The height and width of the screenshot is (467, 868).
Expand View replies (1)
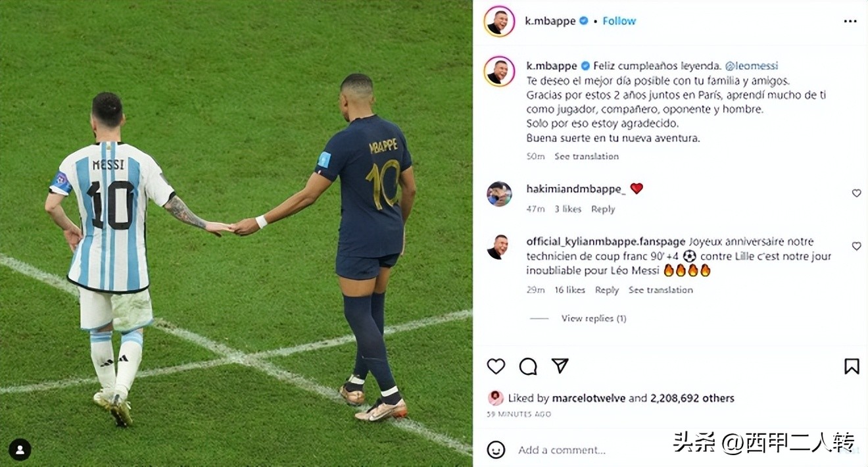pyautogui.click(x=593, y=318)
